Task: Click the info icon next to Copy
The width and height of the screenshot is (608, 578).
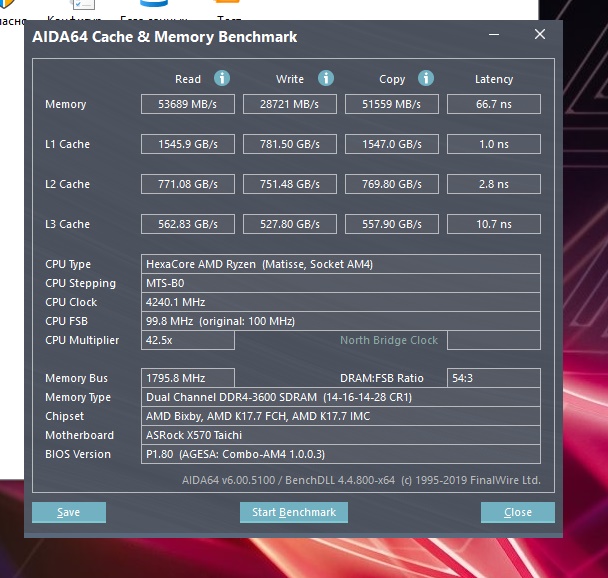Action: [x=426, y=78]
